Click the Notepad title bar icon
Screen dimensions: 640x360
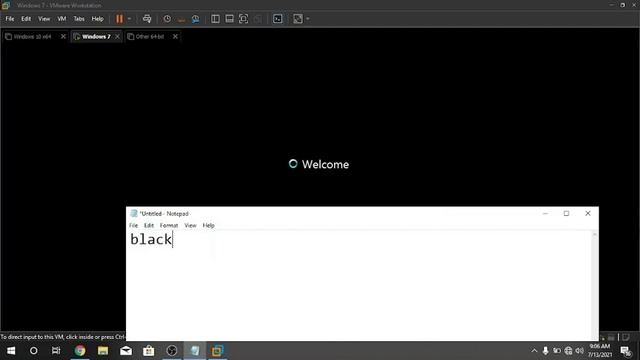pos(133,213)
